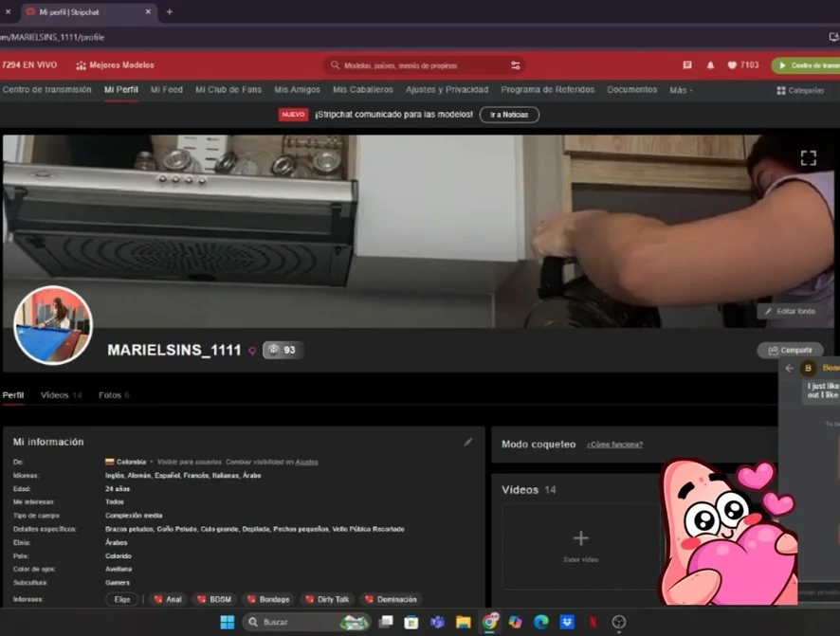840x636 pixels.
Task: Switch to the Mi Feed tab
Action: [x=166, y=90]
